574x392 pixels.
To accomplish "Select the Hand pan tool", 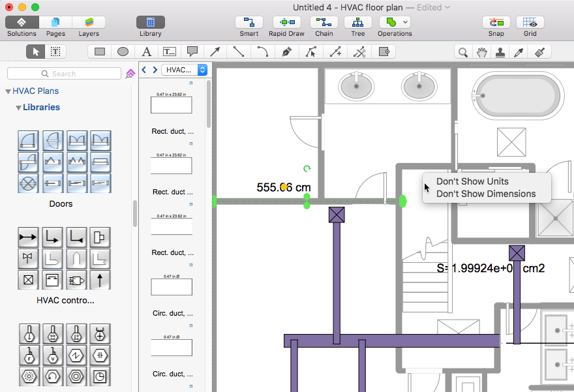I will 481,52.
